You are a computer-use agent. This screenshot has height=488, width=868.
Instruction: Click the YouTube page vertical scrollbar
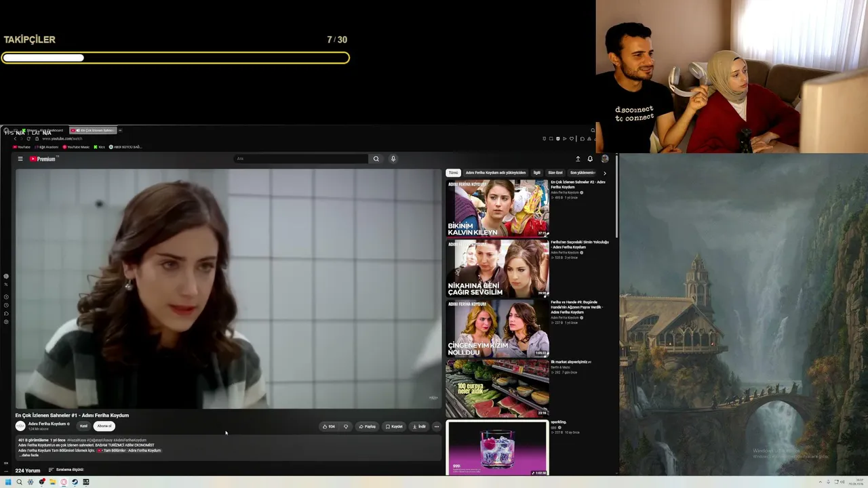click(x=616, y=197)
